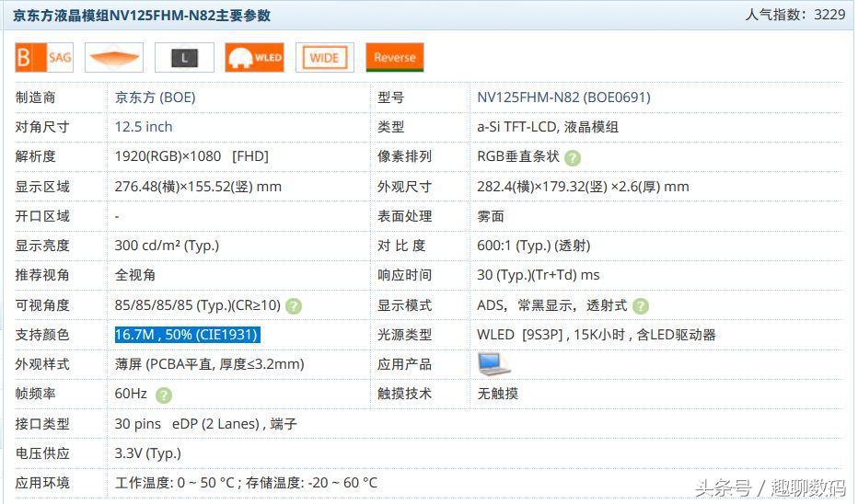Click the 外观样式 row label
The image size is (858, 504).
pos(42,364)
